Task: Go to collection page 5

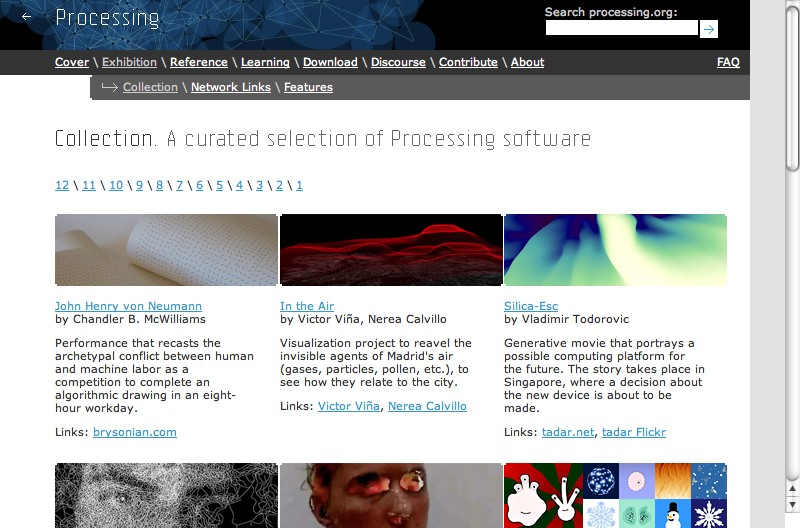Action: coord(219,185)
